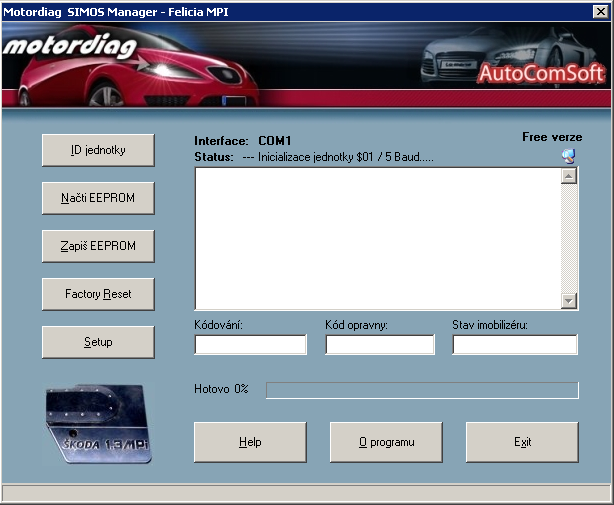Click scroll down arrow in log box
The height and width of the screenshot is (505, 614).
tap(569, 300)
